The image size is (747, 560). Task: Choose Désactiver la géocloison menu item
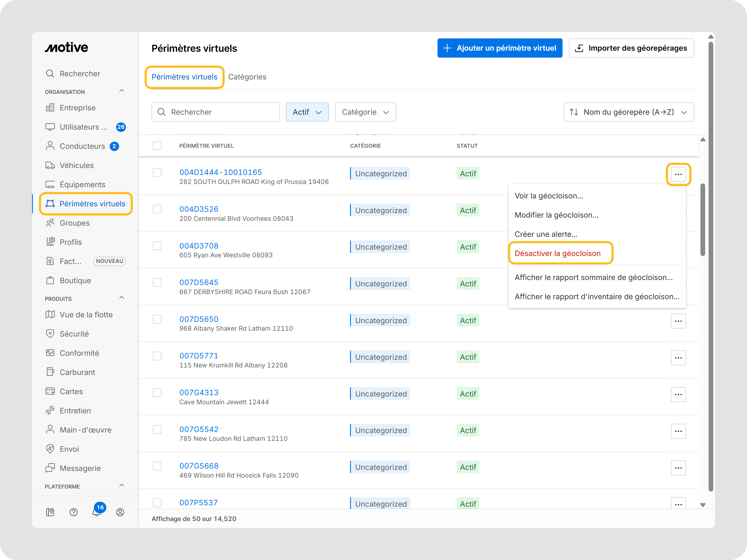[557, 253]
